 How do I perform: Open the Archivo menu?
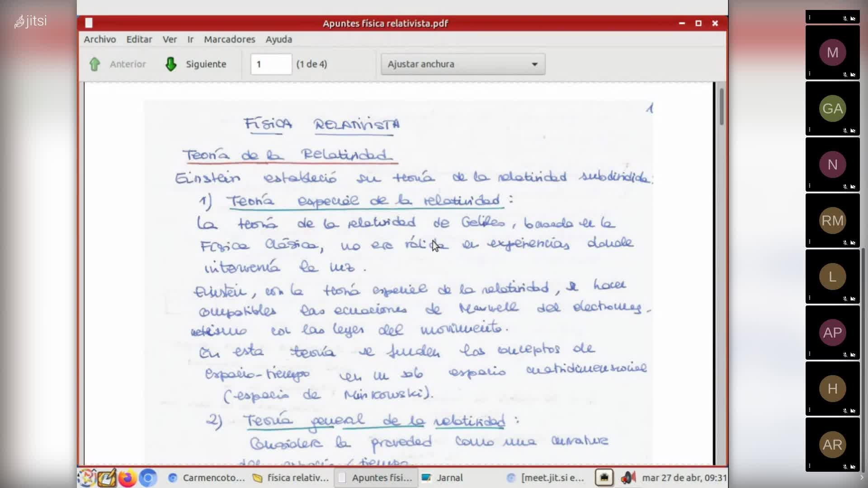coord(99,39)
